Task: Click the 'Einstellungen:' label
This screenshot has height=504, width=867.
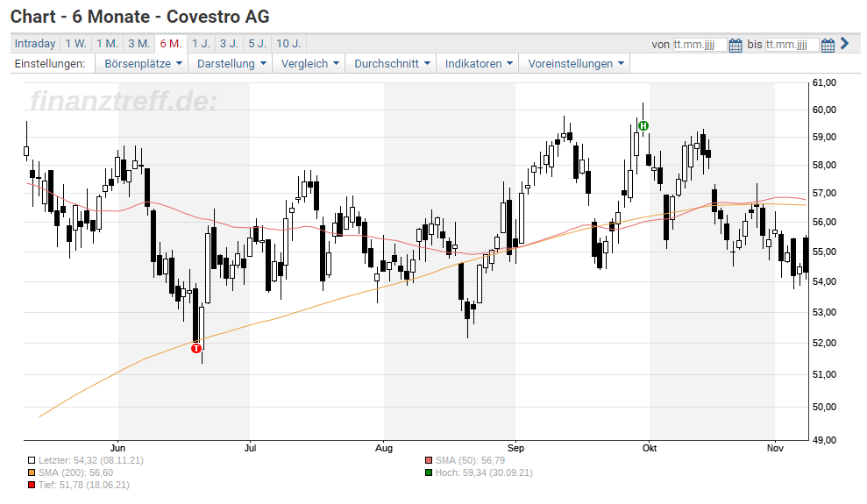Action: [50, 64]
